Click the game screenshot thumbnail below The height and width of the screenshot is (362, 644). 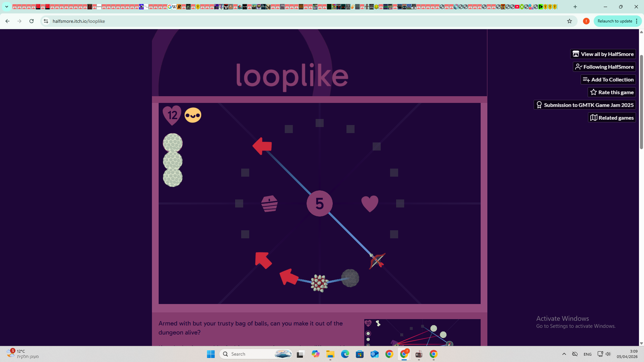pyautogui.click(x=422, y=333)
